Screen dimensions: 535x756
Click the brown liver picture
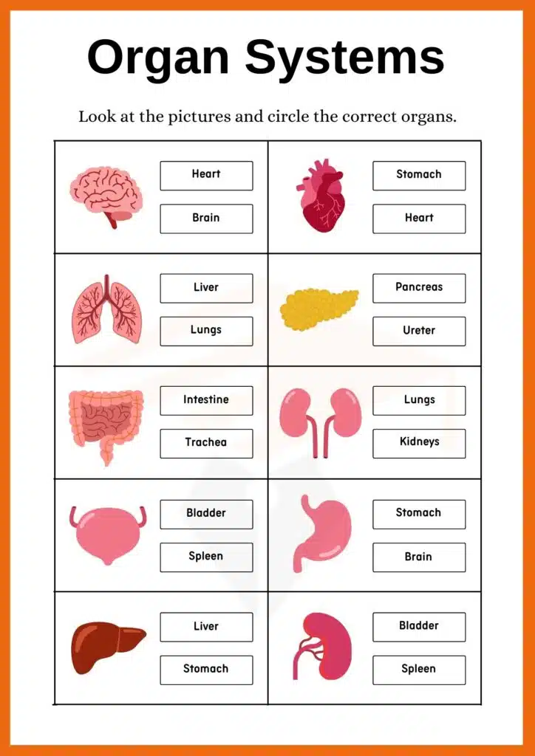pos(108,647)
